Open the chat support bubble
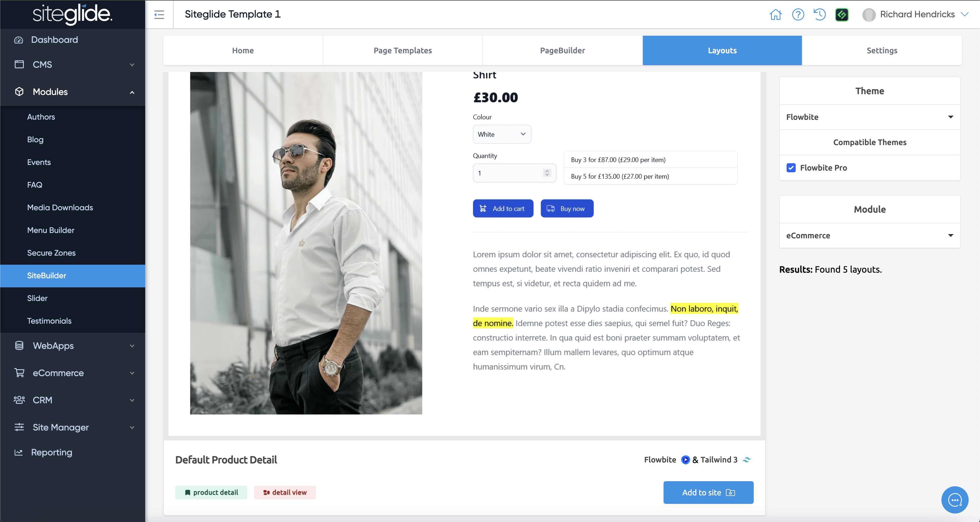The height and width of the screenshot is (522, 980). pos(954,500)
